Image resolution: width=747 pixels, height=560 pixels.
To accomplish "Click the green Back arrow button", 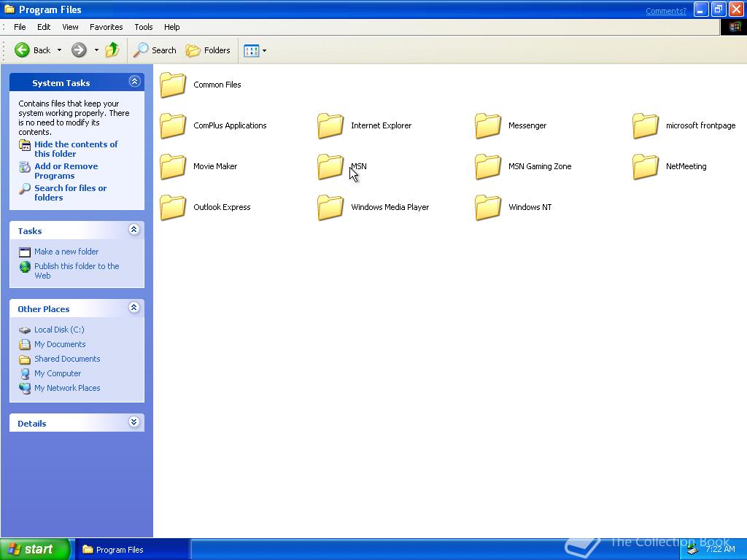I will click(22, 50).
